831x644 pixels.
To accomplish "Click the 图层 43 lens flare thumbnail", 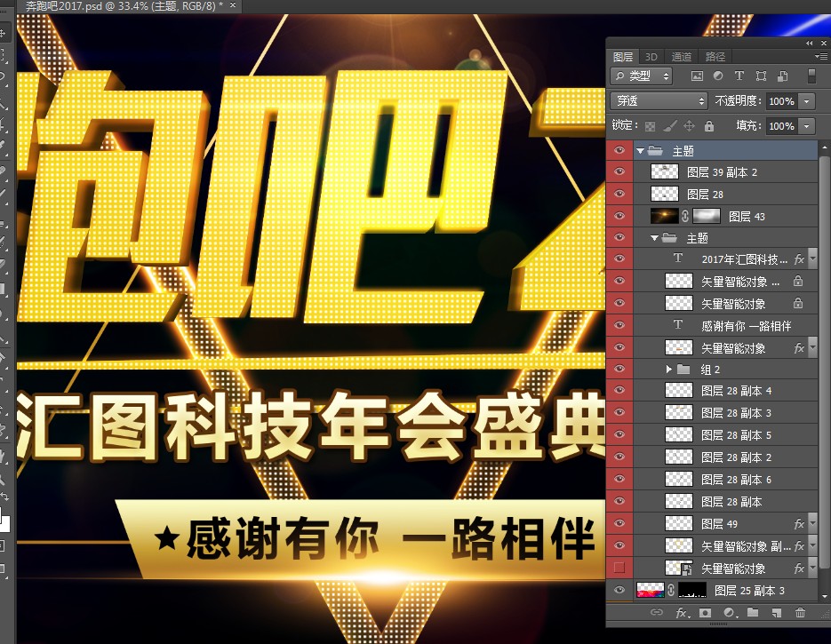I will coord(664,216).
